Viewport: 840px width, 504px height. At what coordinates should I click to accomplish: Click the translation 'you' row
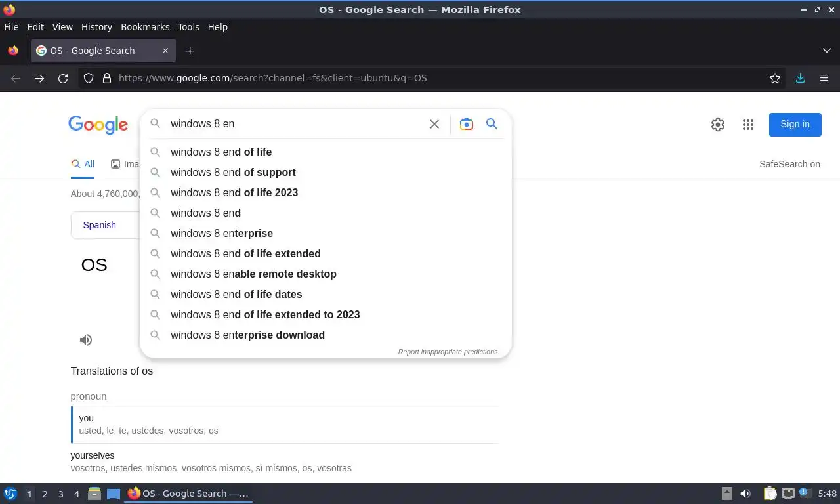pyautogui.click(x=285, y=424)
